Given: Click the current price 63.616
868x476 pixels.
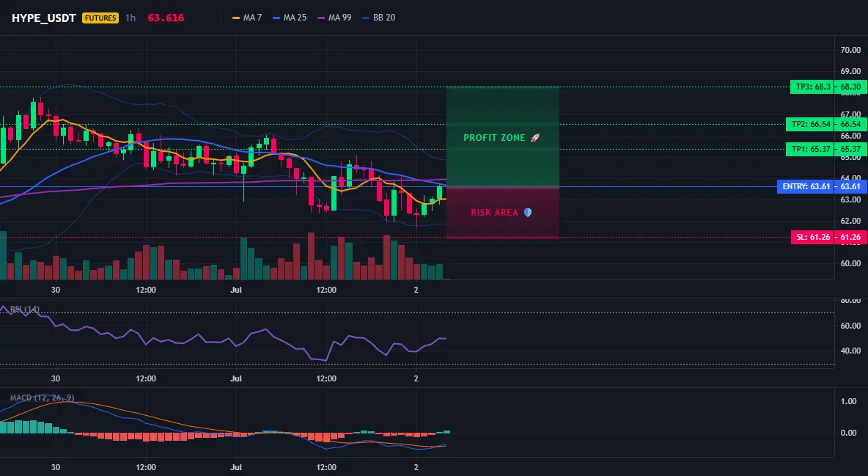Looking at the screenshot, I should (166, 18).
